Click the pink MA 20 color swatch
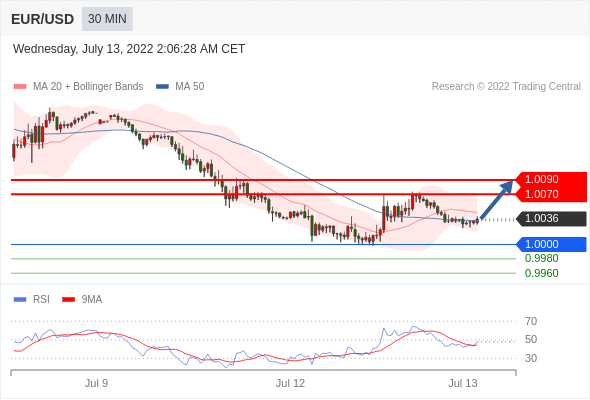590x400 pixels. pos(20,87)
